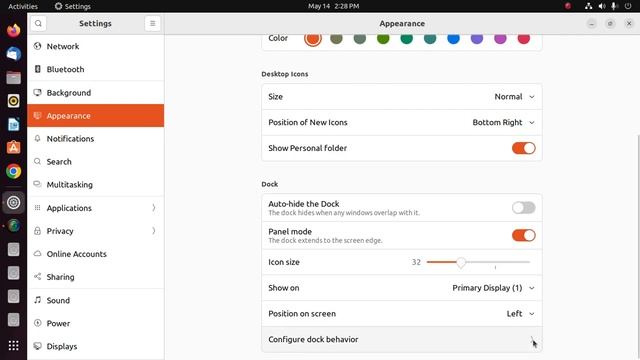This screenshot has height=360, width=640.
Task: Disable the Panel mode switch
Action: (524, 236)
